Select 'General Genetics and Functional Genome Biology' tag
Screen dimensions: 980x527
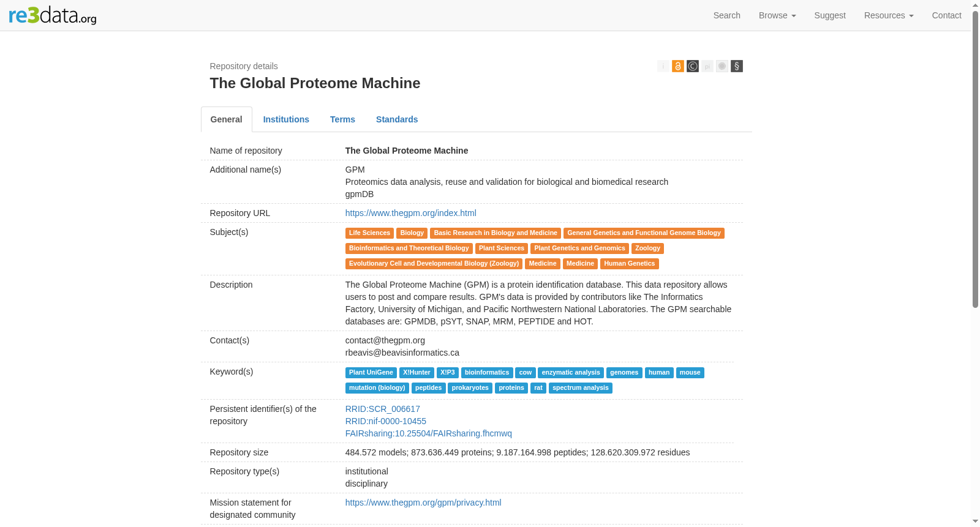[x=644, y=233]
